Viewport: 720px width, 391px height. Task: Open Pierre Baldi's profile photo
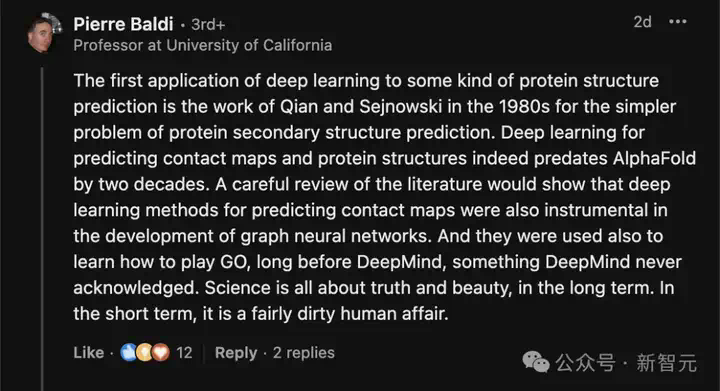[x=44, y=34]
